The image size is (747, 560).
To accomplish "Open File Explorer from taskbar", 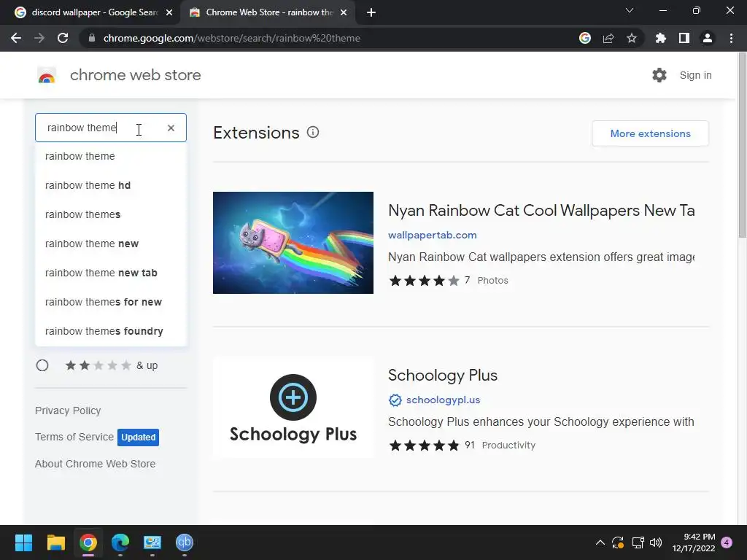I will pos(55,542).
